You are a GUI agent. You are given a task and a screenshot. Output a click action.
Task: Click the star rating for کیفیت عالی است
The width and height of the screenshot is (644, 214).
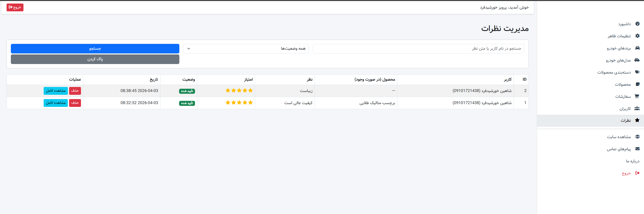point(239,103)
